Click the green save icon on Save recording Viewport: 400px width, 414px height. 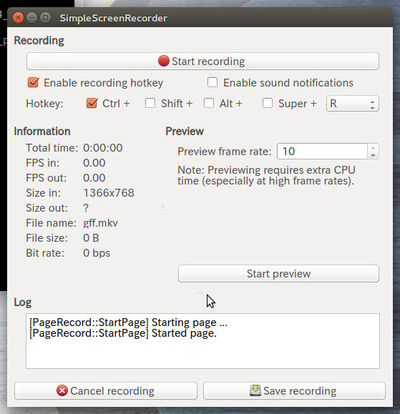point(255,390)
